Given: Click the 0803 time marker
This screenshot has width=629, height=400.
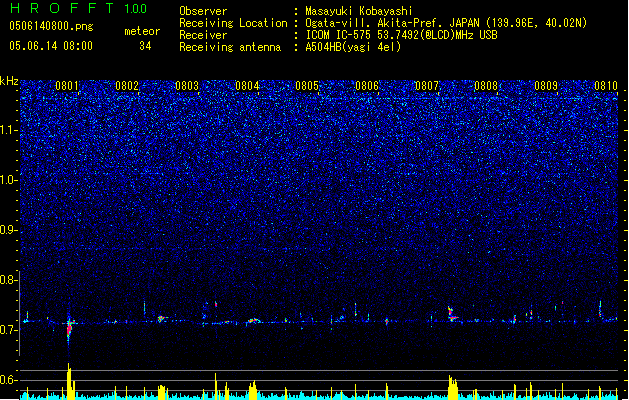Looking at the screenshot, I should tap(187, 86).
